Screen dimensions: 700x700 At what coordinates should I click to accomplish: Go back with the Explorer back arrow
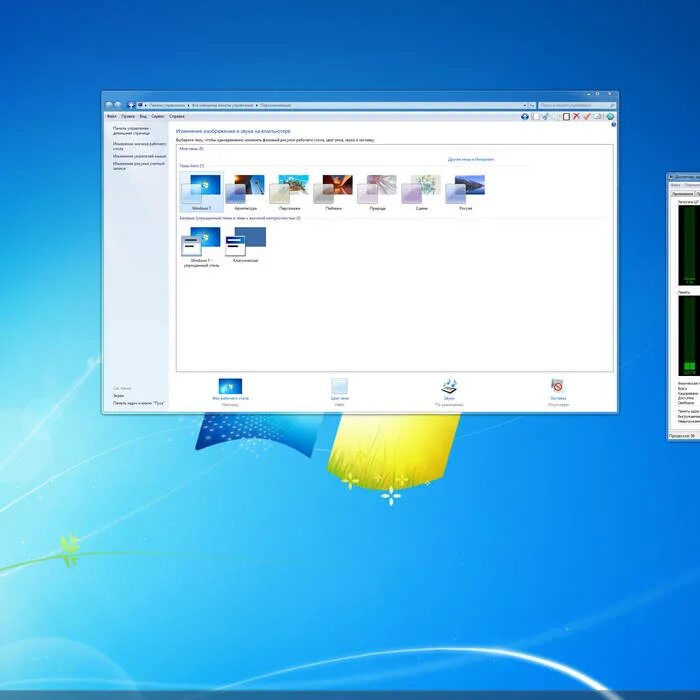point(109,105)
